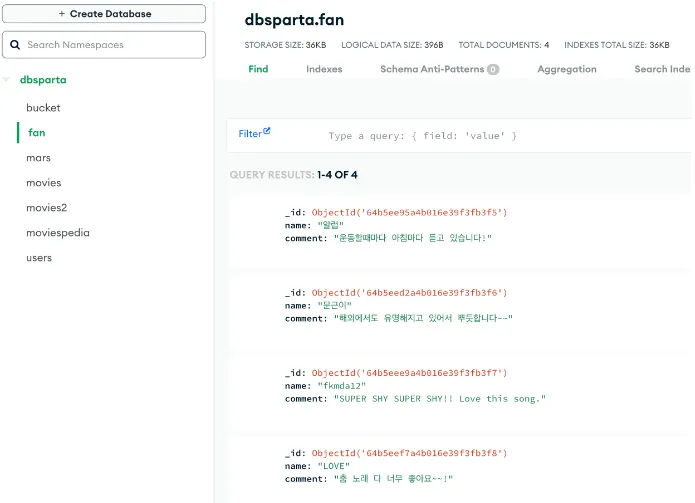
Task: Switch to the Indexes tab
Action: click(x=324, y=69)
